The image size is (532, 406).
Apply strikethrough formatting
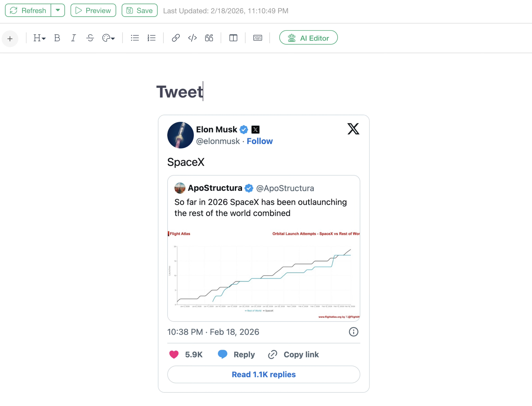(x=90, y=38)
